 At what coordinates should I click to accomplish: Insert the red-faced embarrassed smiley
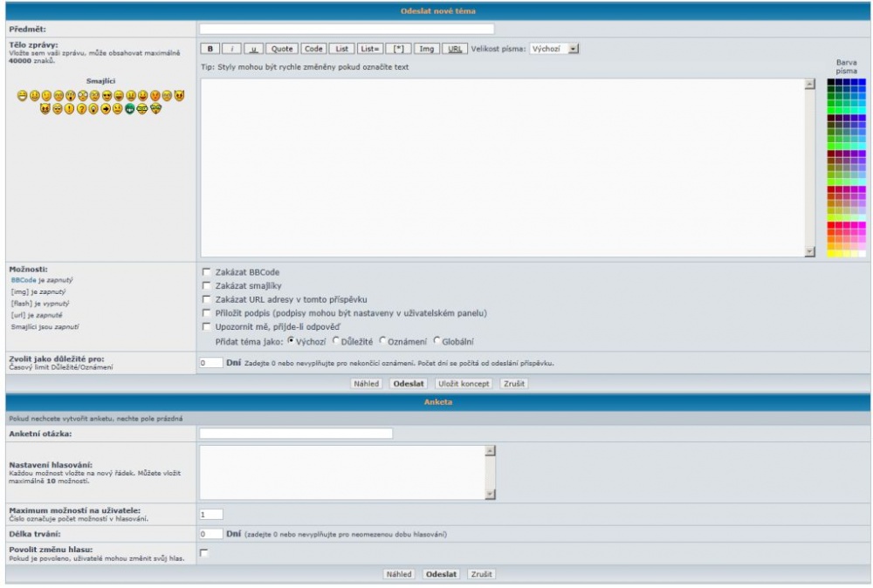tap(155, 95)
